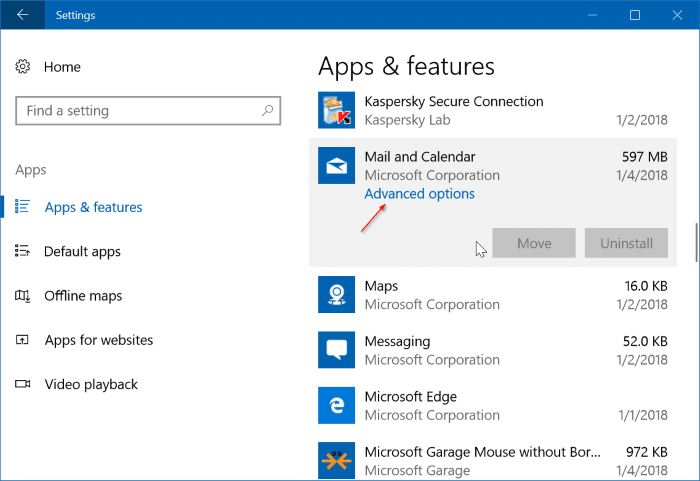
Task: Maximize the Settings window
Action: [634, 15]
